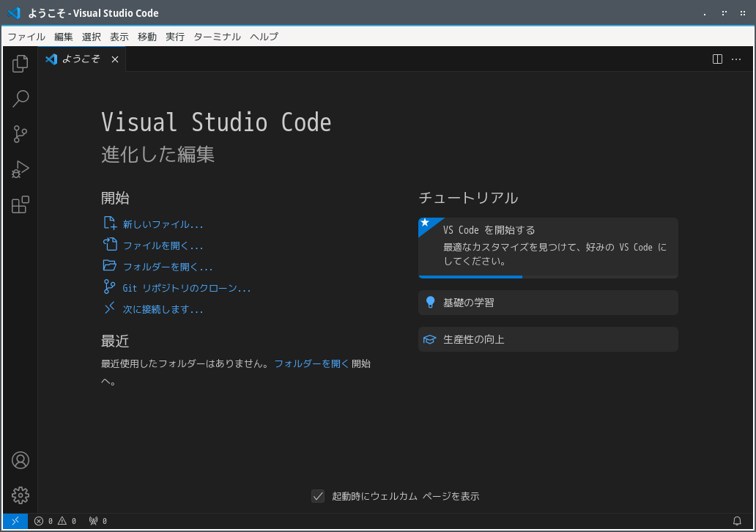Click the 進化した編集 subtitle
756x532 pixels.
point(157,155)
